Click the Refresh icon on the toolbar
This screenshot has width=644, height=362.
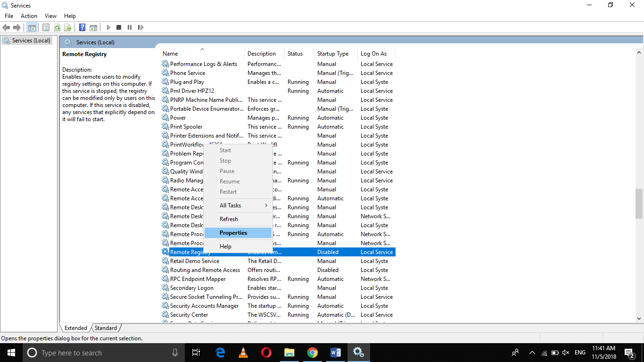57,27
